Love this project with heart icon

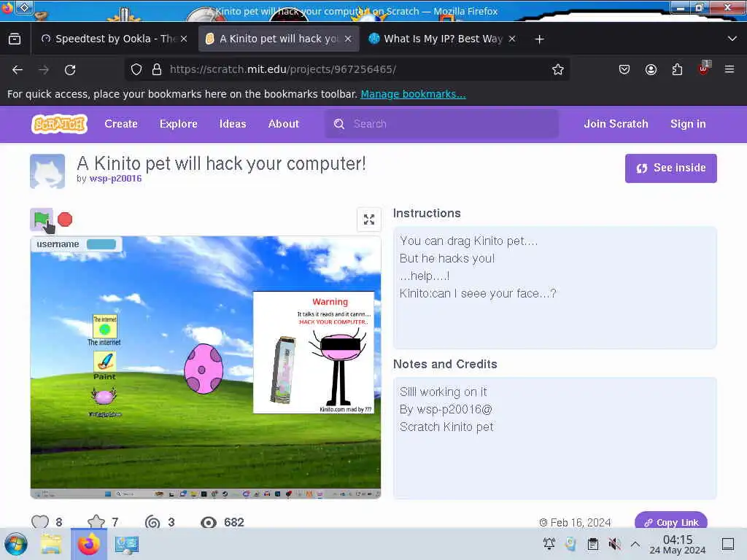(40, 522)
